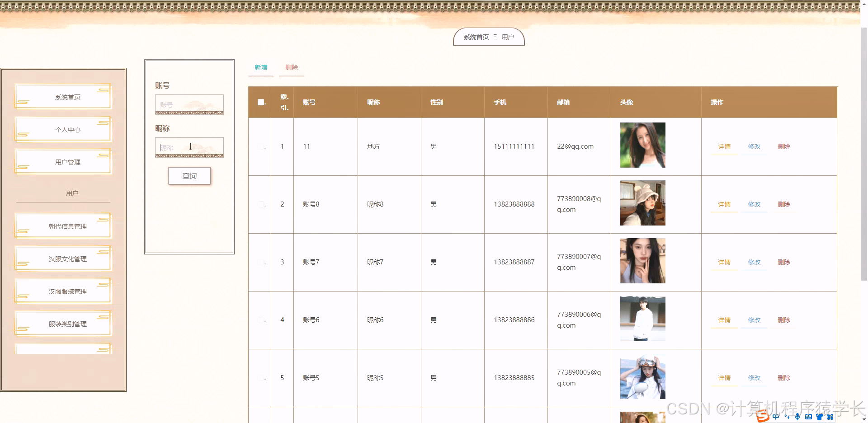
Task: View 详情 for the 账号8 row
Action: (724, 204)
